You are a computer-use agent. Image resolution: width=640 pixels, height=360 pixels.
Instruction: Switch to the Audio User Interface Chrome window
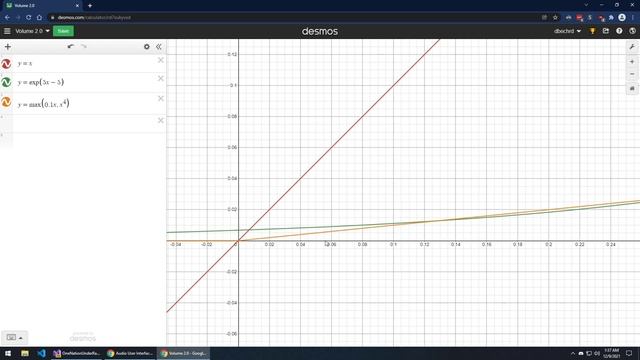click(130, 353)
